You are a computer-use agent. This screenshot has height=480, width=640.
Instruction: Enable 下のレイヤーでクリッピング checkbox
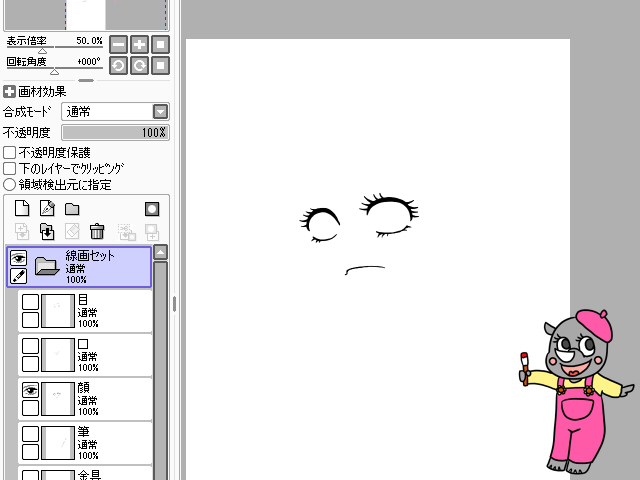coord(9,169)
